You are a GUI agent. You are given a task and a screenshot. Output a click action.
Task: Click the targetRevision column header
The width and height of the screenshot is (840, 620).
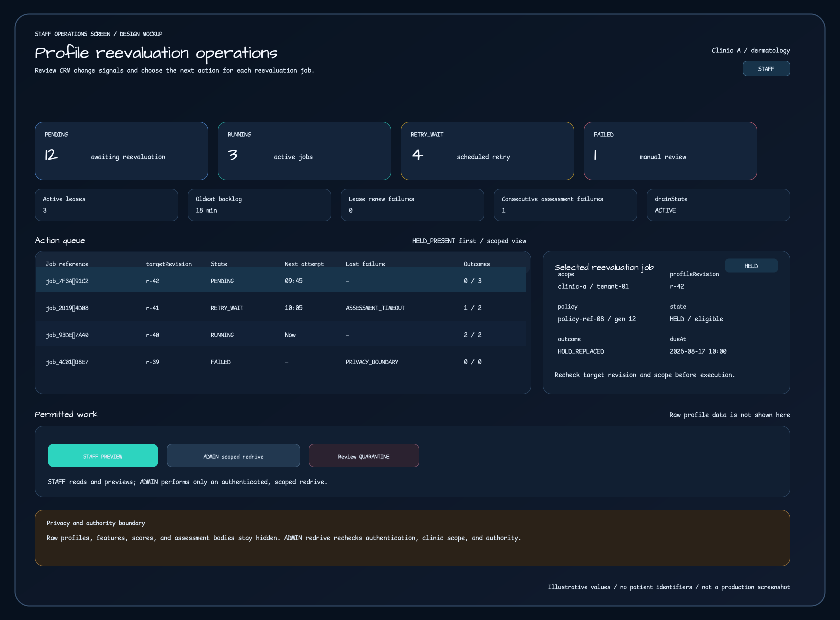(169, 264)
